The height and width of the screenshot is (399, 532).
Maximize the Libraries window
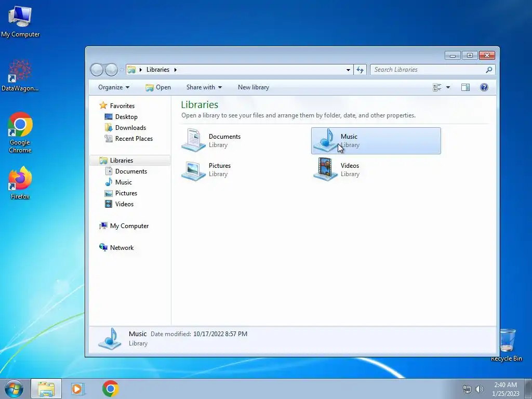470,55
